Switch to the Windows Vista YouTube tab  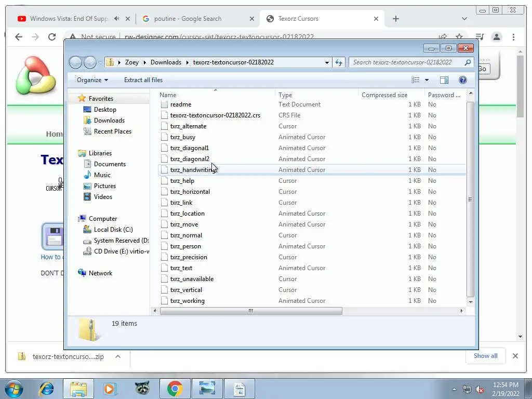pos(69,19)
